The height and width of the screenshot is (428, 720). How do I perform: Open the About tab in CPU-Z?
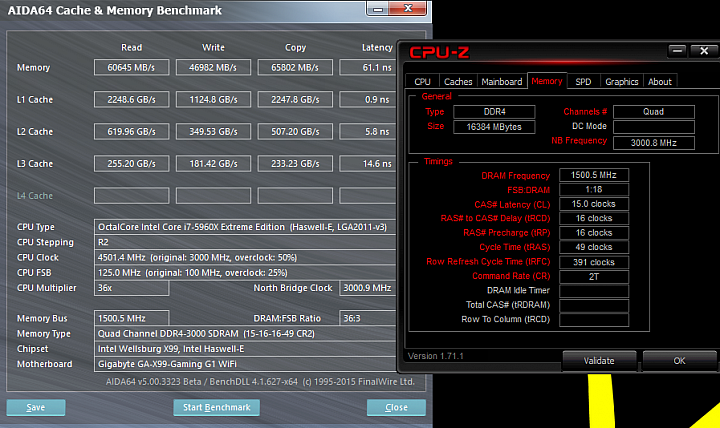(660, 81)
